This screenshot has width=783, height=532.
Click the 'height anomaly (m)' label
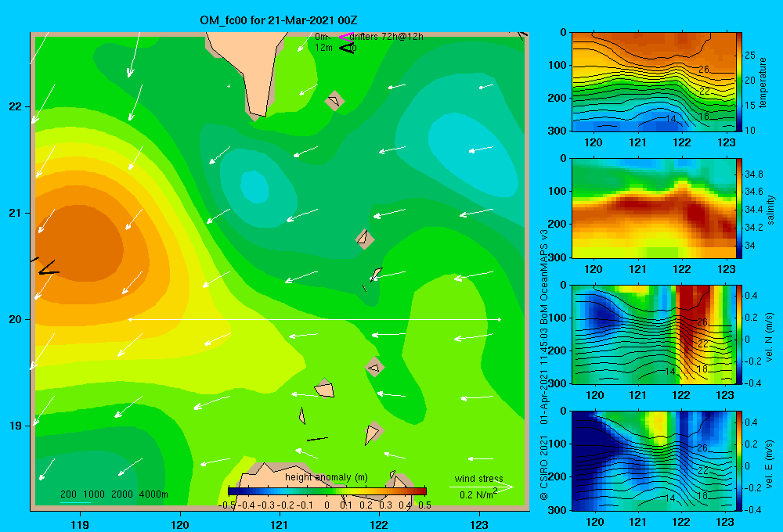(x=327, y=477)
